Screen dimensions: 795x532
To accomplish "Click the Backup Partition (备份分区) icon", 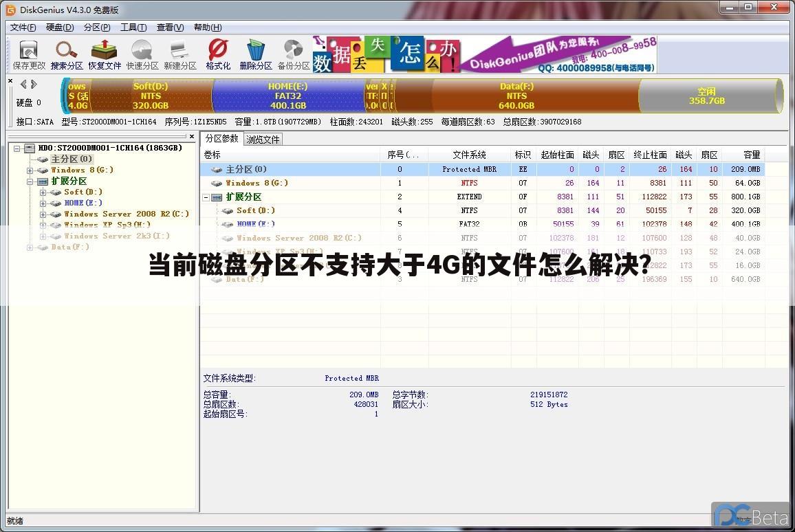I will (294, 55).
